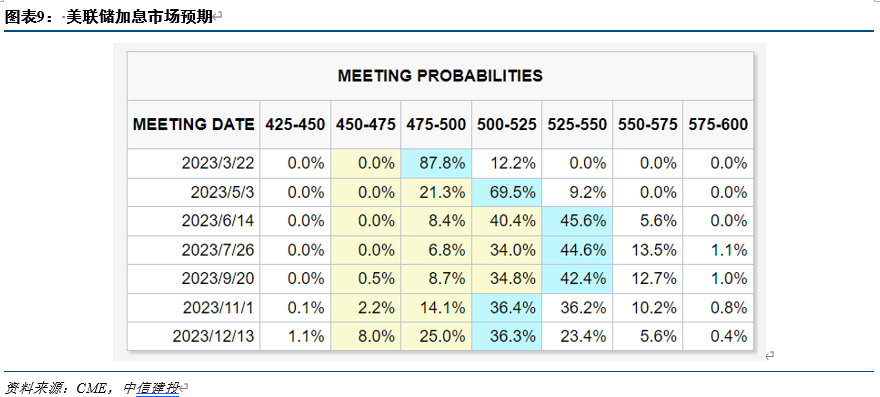The image size is (880, 397).
Task: Click the 2023/11/1 meeting date cell
Action: 194,308
